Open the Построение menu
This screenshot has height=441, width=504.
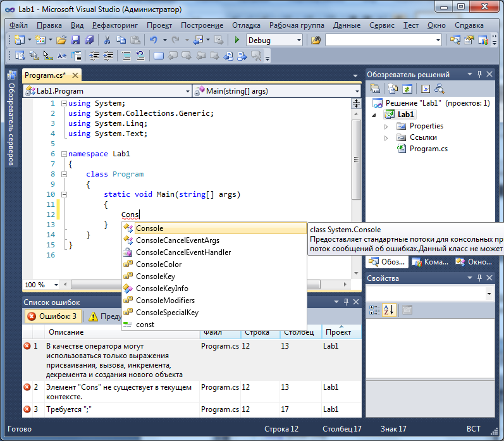click(202, 25)
